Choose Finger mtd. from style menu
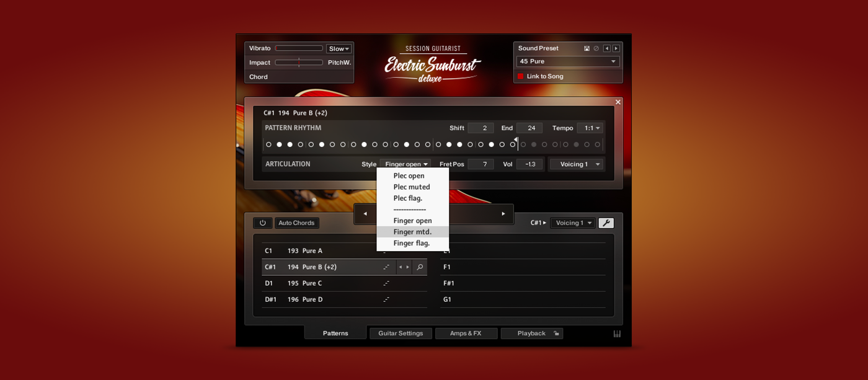 412,232
